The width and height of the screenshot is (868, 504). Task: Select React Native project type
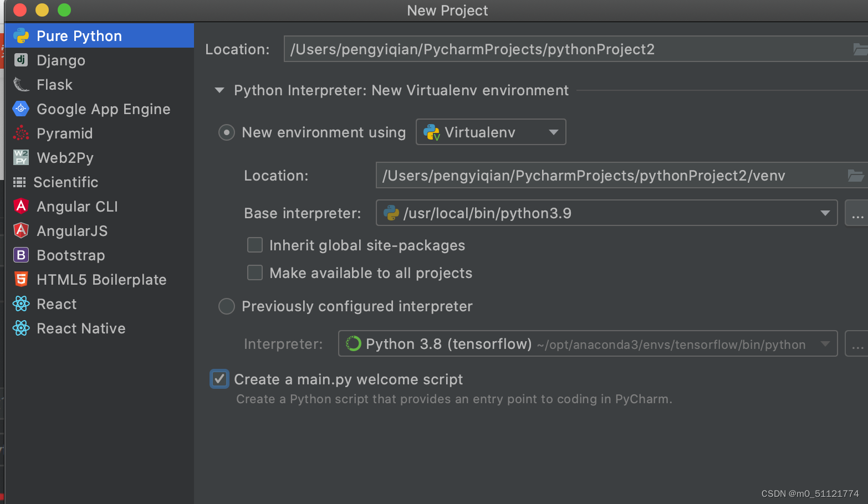pos(80,328)
